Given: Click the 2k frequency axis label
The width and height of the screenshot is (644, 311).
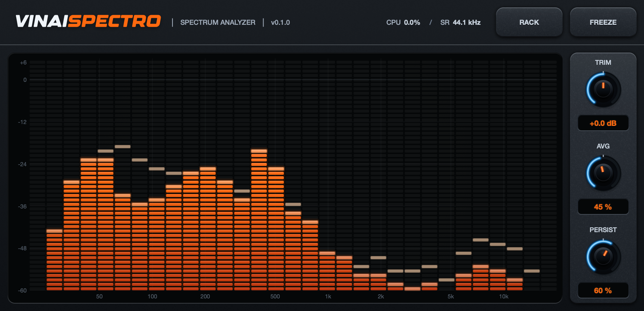Looking at the screenshot, I should click(381, 297).
